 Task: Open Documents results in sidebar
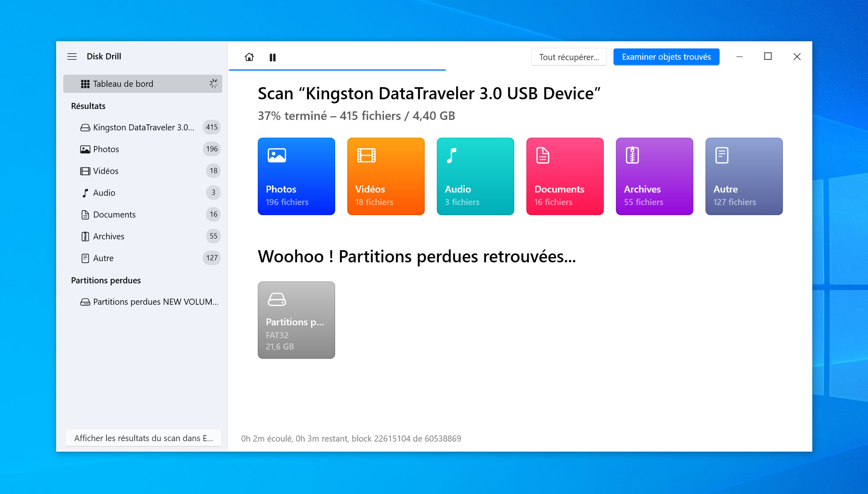pos(143,214)
